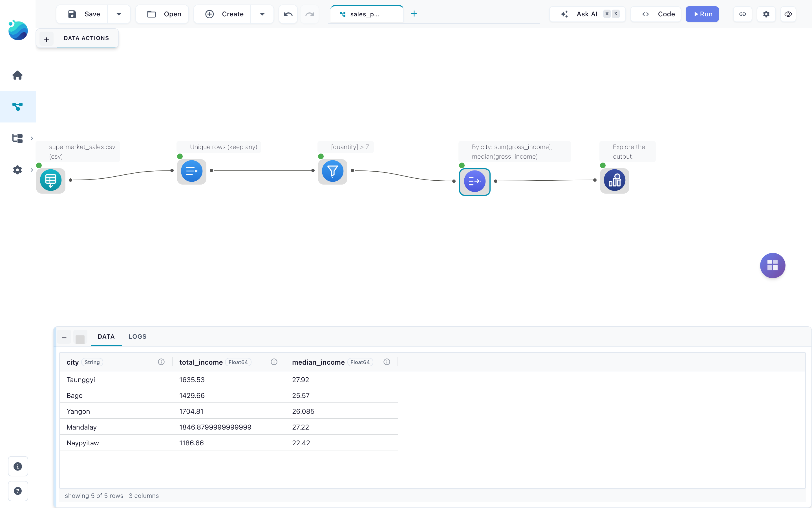Click the Run button
The width and height of the screenshot is (812, 508).
pos(702,14)
